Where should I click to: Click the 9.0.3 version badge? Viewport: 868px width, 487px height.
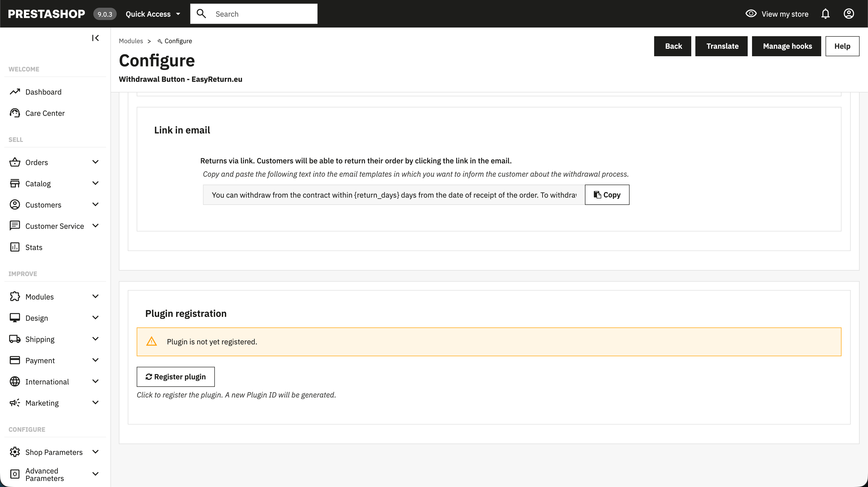pyautogui.click(x=105, y=14)
